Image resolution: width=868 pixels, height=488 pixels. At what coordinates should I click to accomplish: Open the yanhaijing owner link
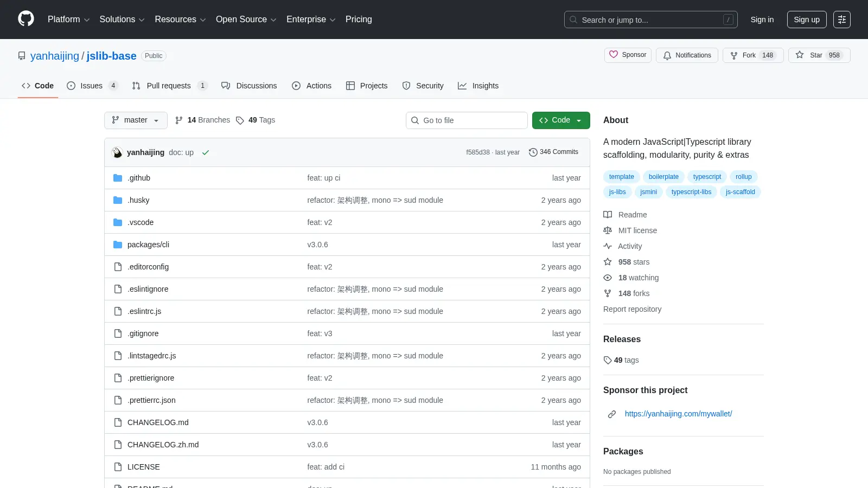point(55,56)
